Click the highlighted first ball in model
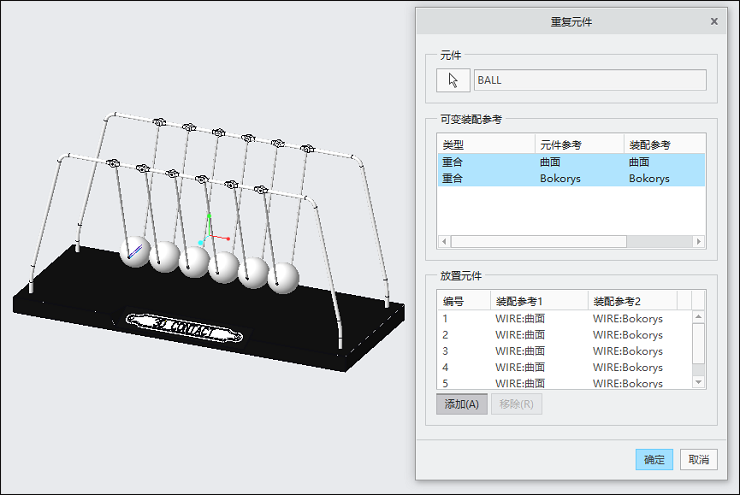This screenshot has width=740, height=495. (135, 252)
